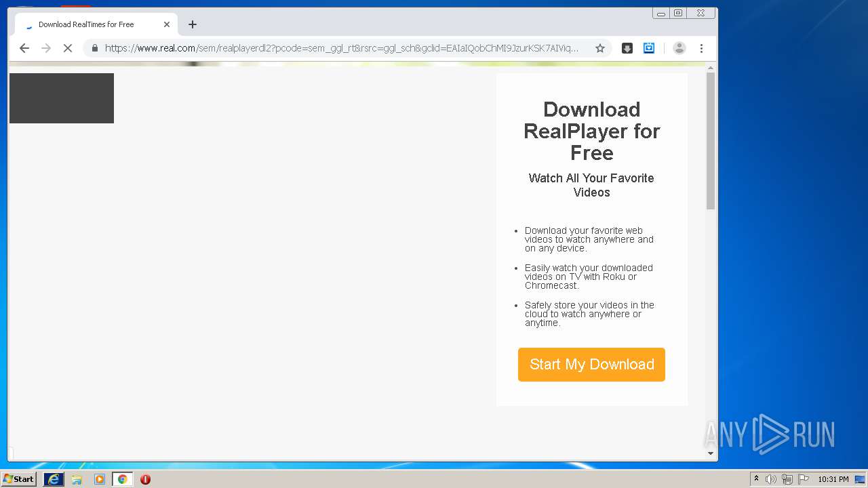
Task: View site security lock info
Action: [x=94, y=48]
